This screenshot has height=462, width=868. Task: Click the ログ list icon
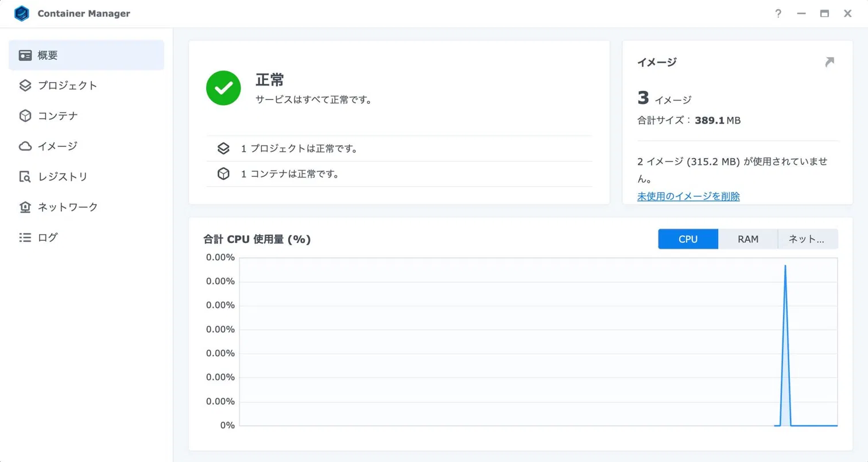tap(25, 237)
